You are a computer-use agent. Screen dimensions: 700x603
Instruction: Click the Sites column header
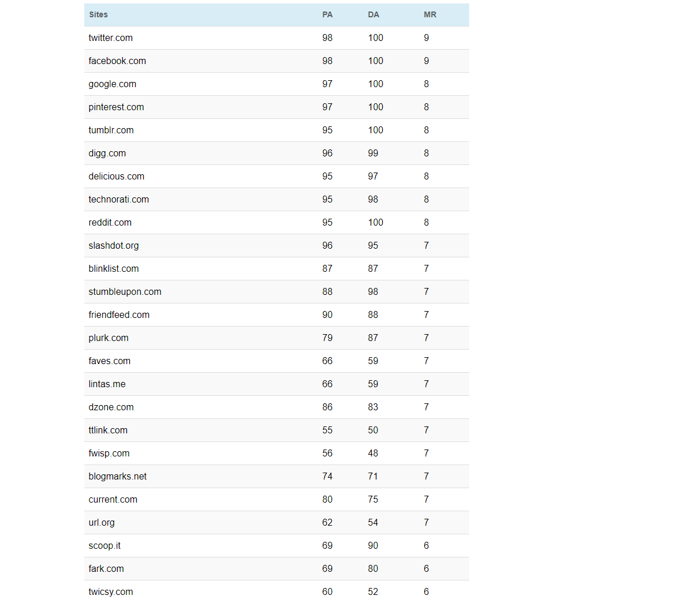pos(98,14)
